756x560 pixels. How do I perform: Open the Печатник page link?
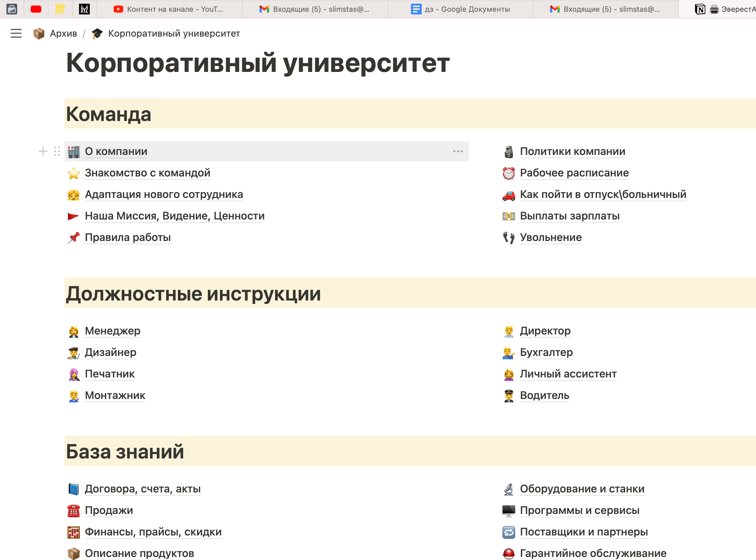point(110,373)
